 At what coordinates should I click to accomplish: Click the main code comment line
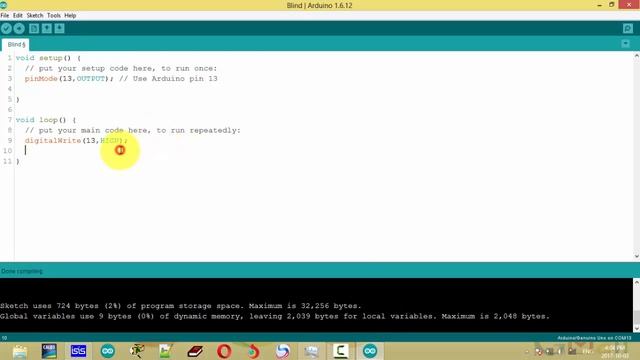coord(133,130)
